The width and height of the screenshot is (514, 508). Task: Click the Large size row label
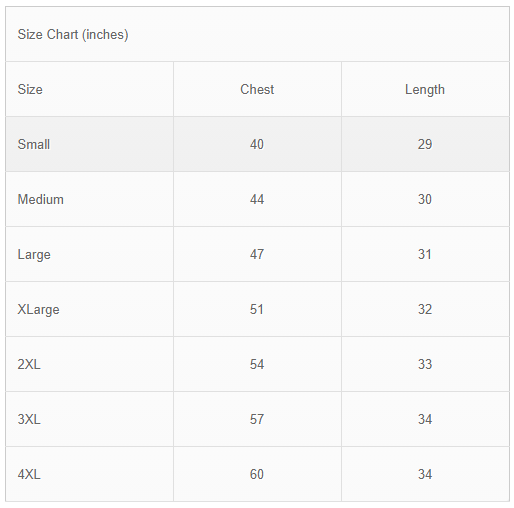34,255
